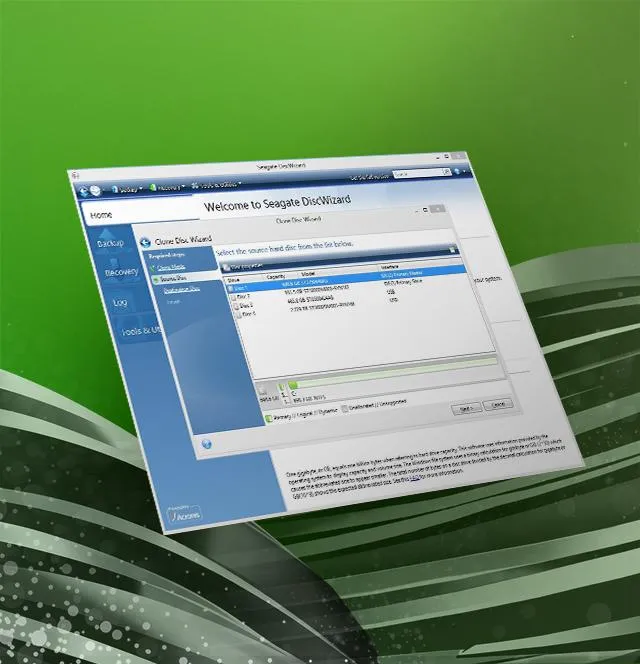This screenshot has width=640, height=664.
Task: Click the C: partition bar in disk map
Action: 394,374
